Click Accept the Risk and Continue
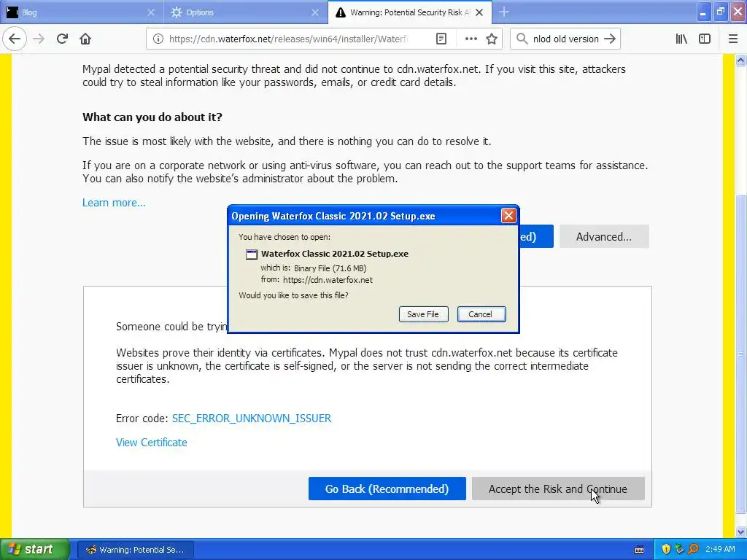The width and height of the screenshot is (747, 560). pos(558,489)
